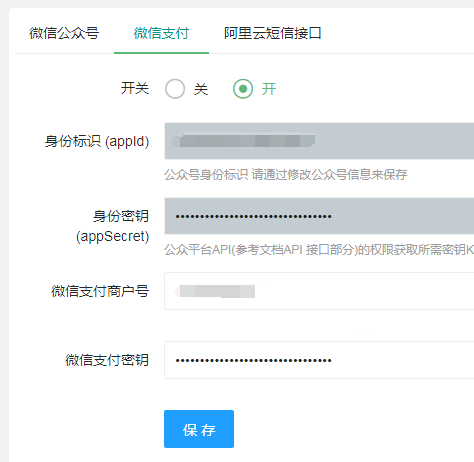Click the 身份标识 (appId) label
The image size is (474, 462).
click(x=97, y=141)
